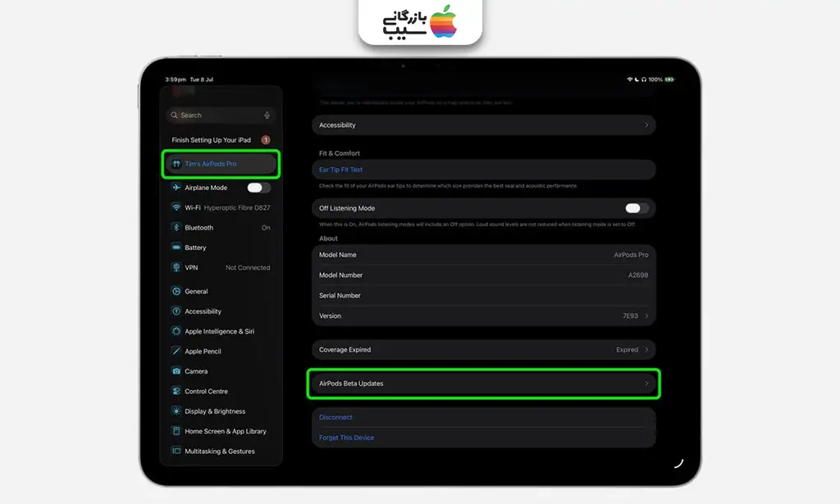This screenshot has height=504, width=840.
Task: Open Bluetooth settings in sidebar
Action: 221,227
